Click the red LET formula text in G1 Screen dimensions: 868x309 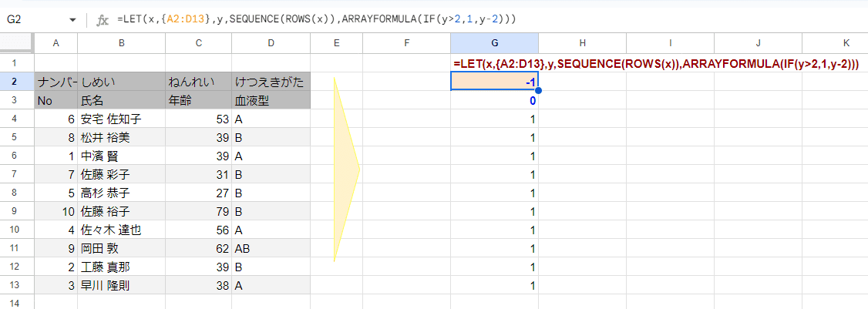pyautogui.click(x=656, y=64)
